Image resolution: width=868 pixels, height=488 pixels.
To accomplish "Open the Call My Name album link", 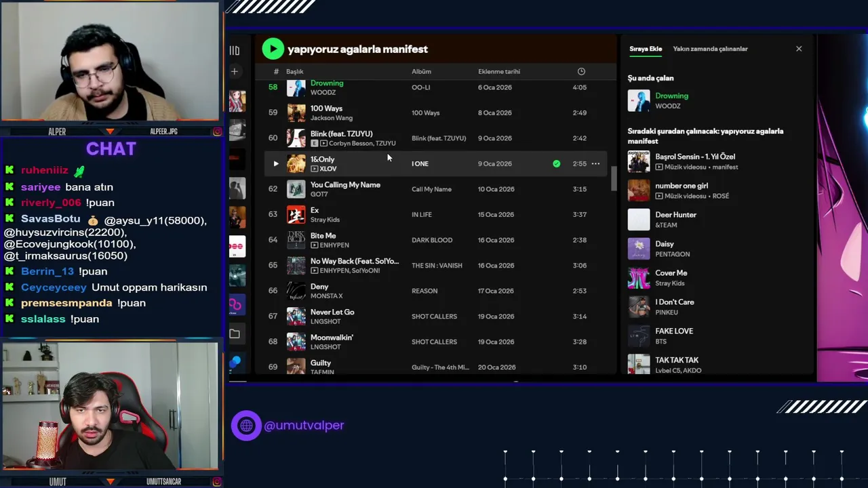I will click(431, 189).
